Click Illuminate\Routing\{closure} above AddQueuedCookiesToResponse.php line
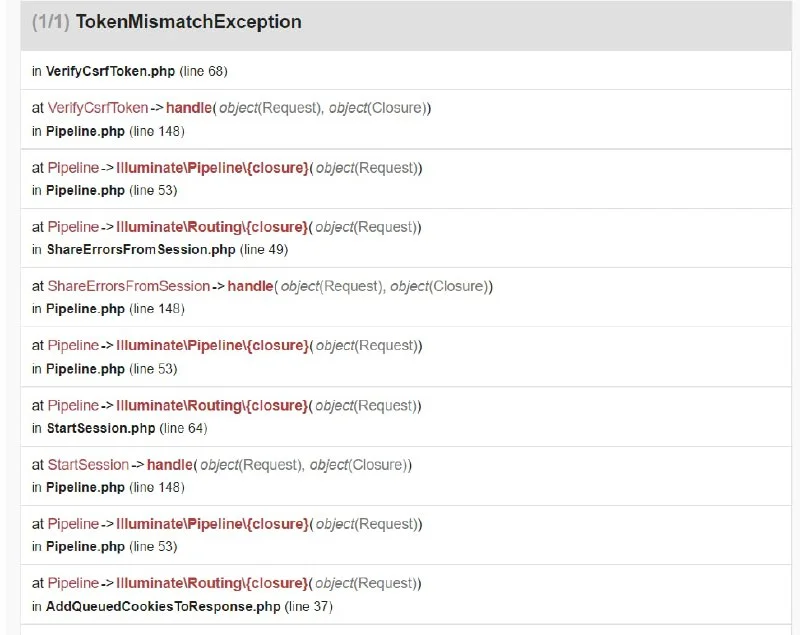This screenshot has width=800, height=635. pos(212,583)
